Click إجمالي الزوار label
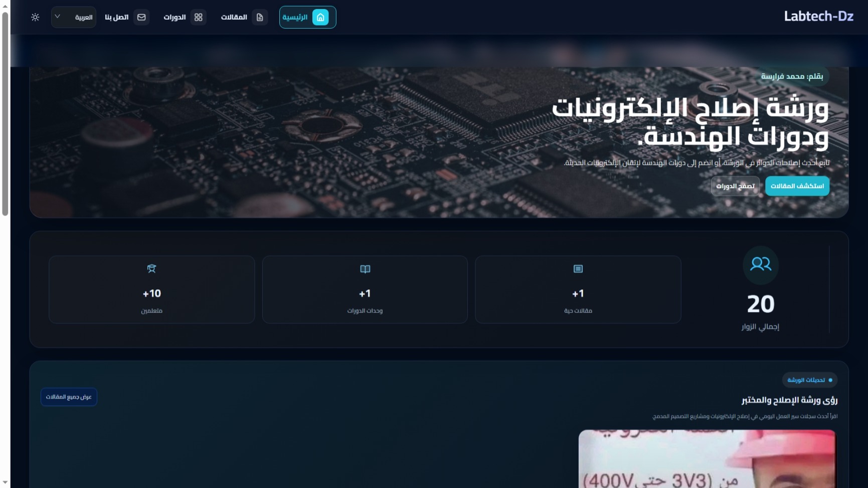The height and width of the screenshot is (488, 868). [760, 327]
